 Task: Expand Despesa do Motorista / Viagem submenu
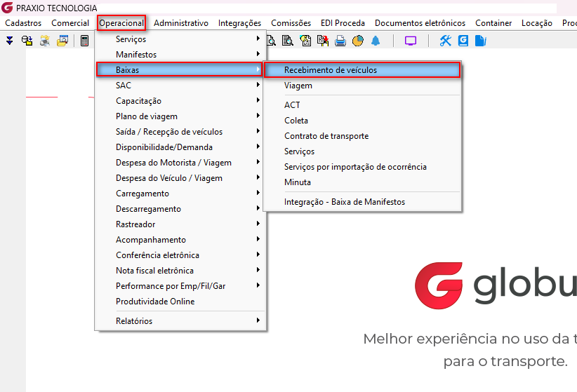click(x=180, y=163)
